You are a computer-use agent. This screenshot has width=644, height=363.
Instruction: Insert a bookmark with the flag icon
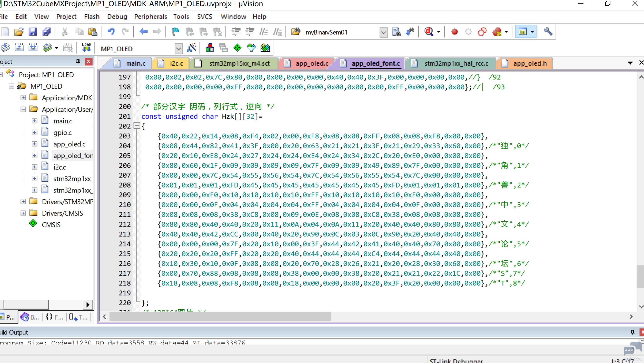[x=175, y=32]
